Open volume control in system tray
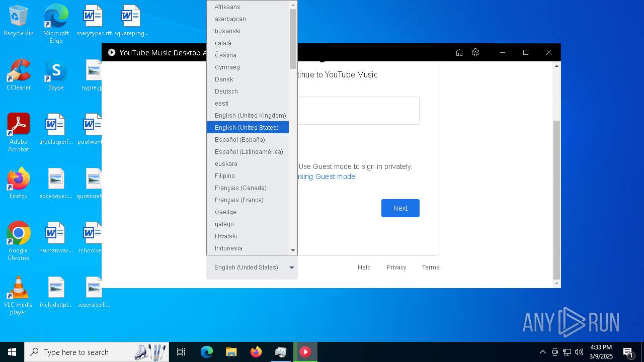 579,352
